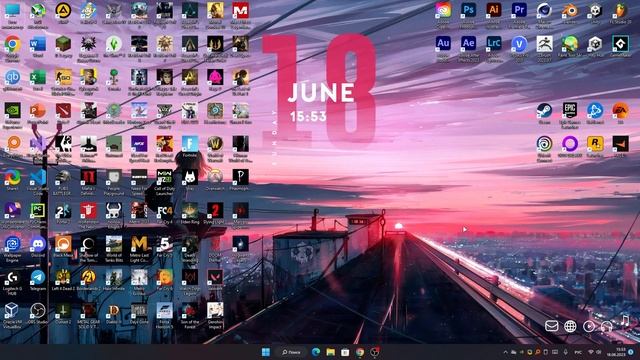Open Oracle VM VirtualBox shortcut
This screenshot has height=360, width=640.
coord(13,311)
